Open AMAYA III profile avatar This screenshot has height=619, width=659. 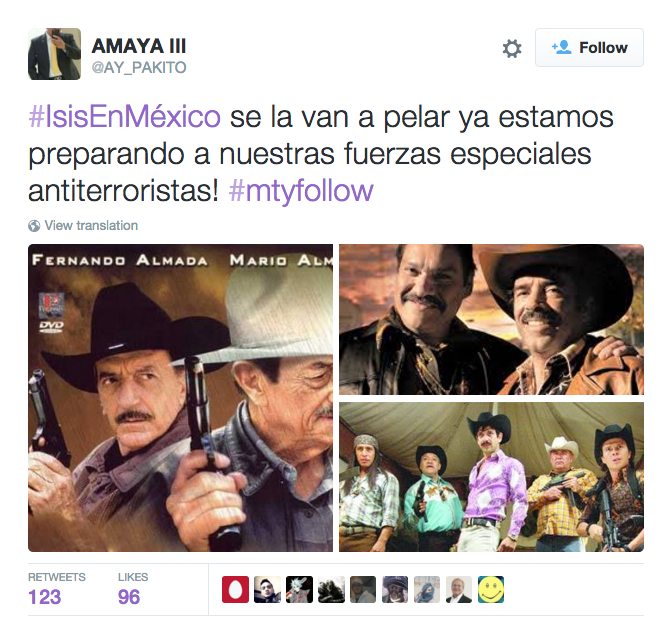tap(54, 54)
